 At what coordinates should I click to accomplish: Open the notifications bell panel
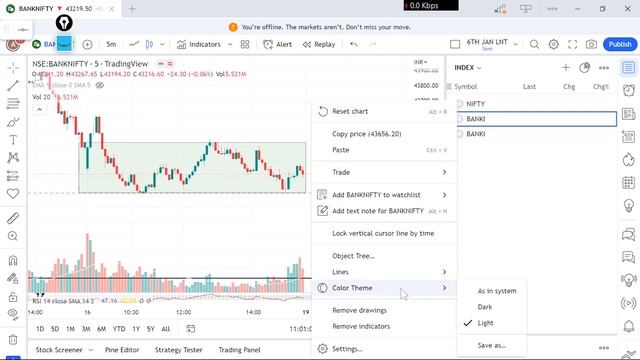pos(629,326)
